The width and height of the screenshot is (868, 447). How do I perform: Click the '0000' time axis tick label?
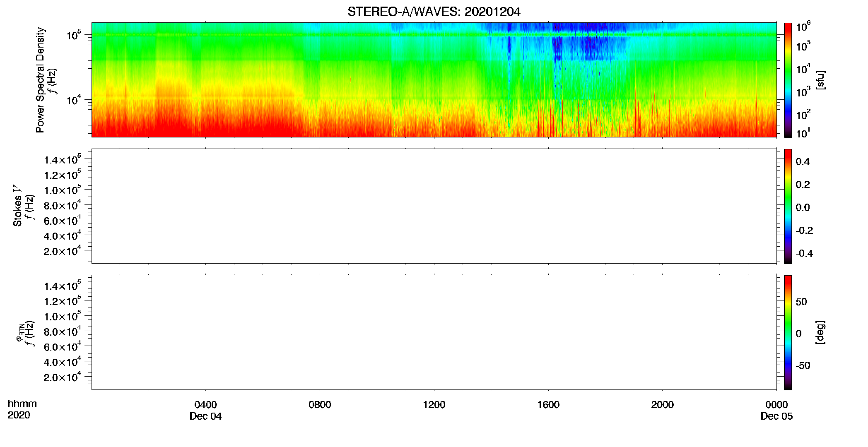tap(776, 405)
